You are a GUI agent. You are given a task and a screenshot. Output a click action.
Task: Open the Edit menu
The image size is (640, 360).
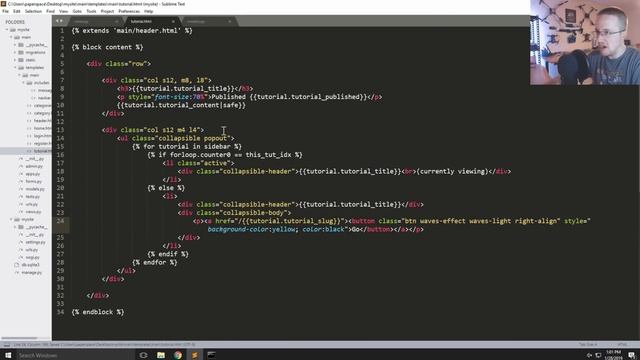point(17,11)
